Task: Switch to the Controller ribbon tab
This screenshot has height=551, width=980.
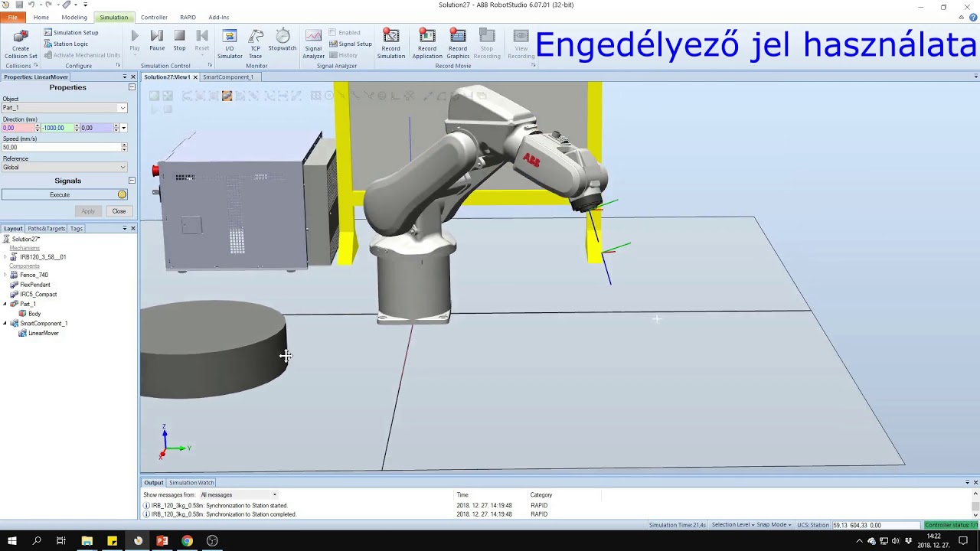Action: click(154, 17)
